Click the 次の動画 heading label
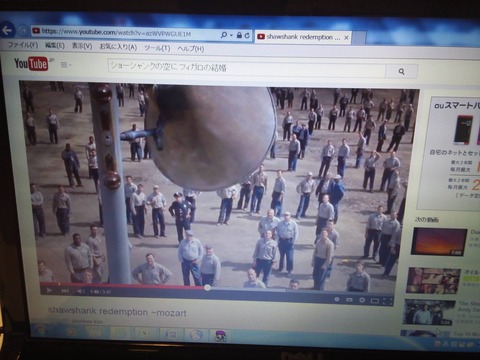 coord(427,220)
